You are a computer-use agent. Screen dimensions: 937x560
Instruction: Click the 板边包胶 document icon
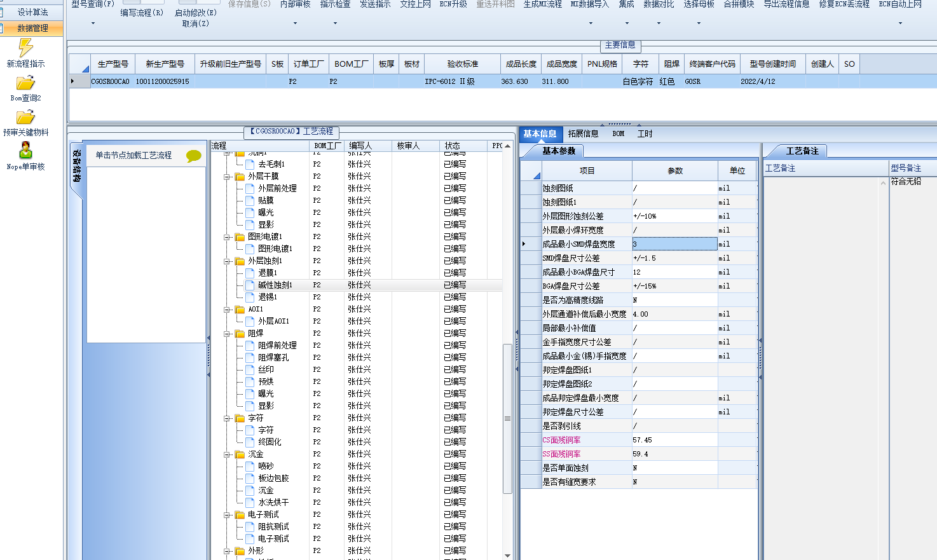pos(250,478)
